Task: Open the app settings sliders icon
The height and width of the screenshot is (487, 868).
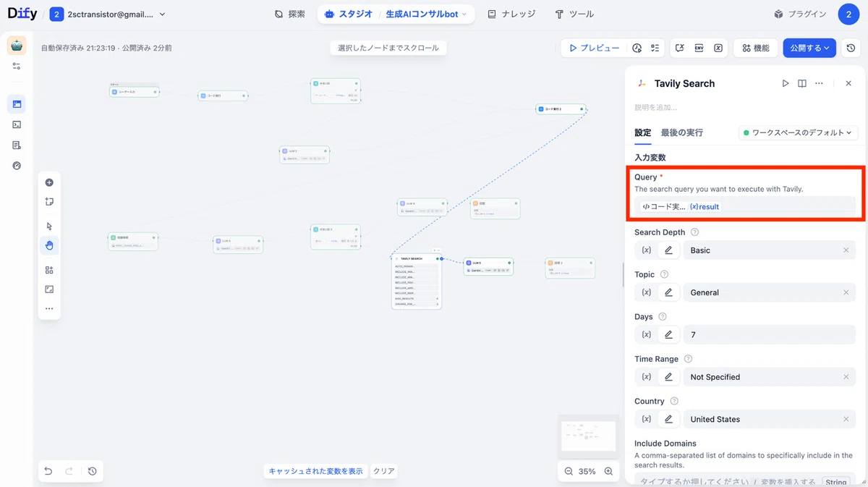Action: [17, 66]
